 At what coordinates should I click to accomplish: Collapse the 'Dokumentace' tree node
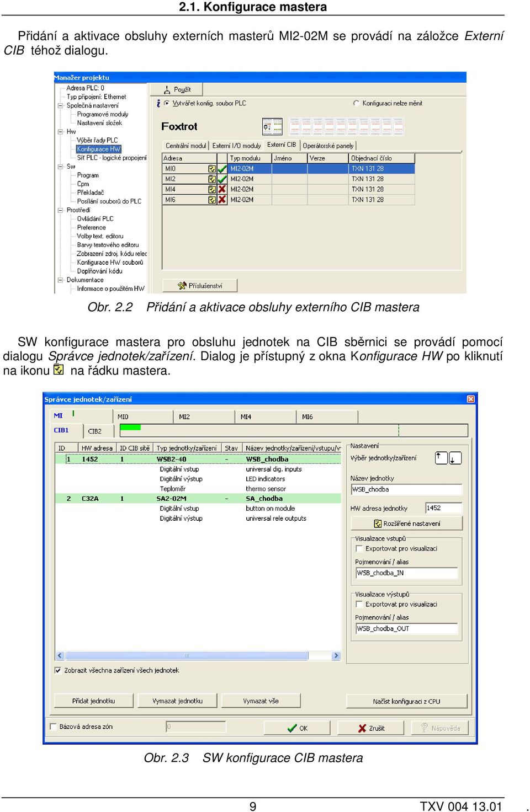60,280
